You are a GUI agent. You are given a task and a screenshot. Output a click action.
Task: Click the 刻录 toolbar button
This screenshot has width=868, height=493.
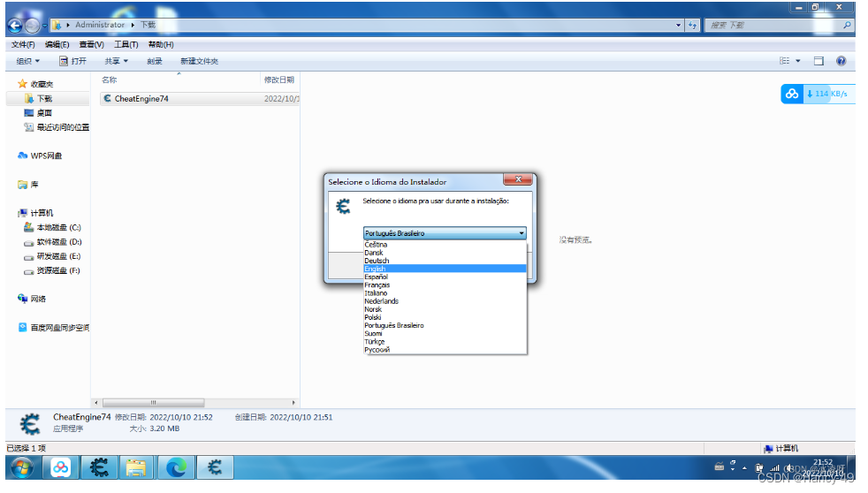[x=155, y=61]
